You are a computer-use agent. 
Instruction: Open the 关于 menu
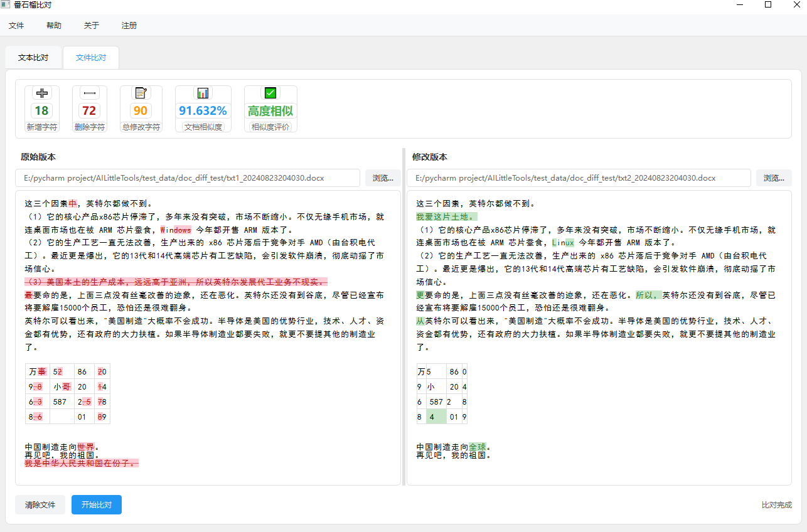click(x=92, y=26)
